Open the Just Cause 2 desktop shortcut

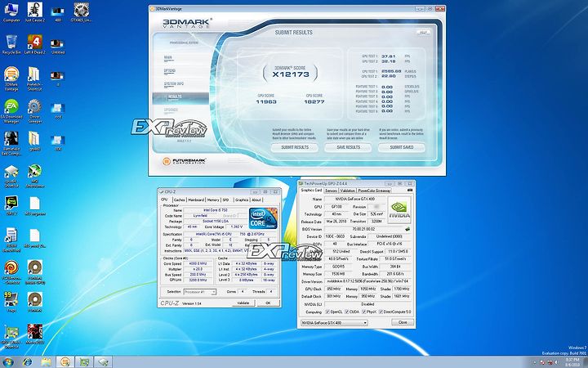tap(35, 12)
